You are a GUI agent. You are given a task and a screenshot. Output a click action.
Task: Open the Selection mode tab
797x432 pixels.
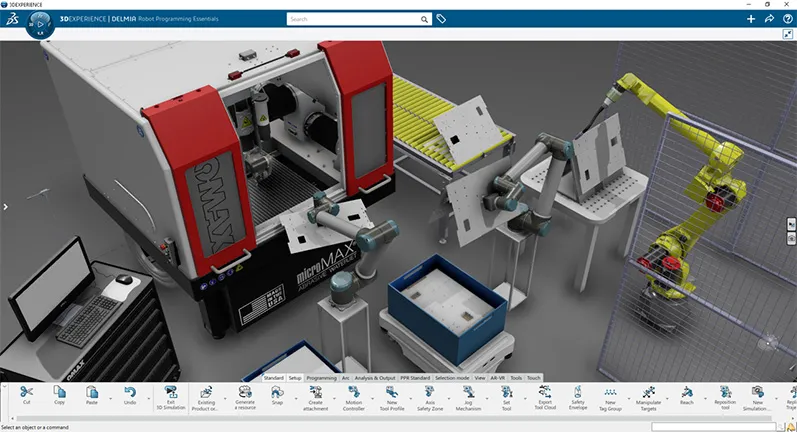[x=452, y=378]
